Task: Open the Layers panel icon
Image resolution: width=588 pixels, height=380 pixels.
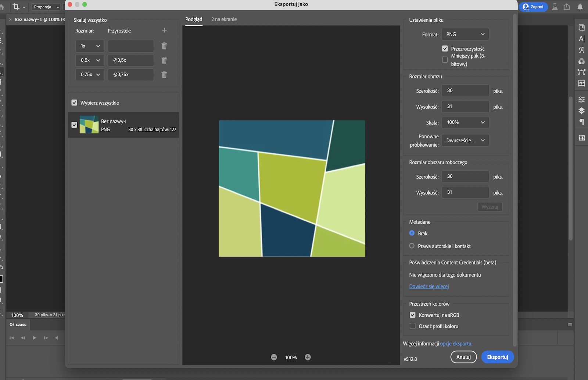Action: point(581,110)
